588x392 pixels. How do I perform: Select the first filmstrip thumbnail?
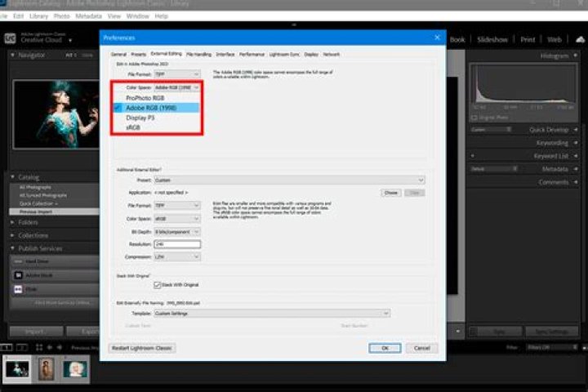[17, 369]
